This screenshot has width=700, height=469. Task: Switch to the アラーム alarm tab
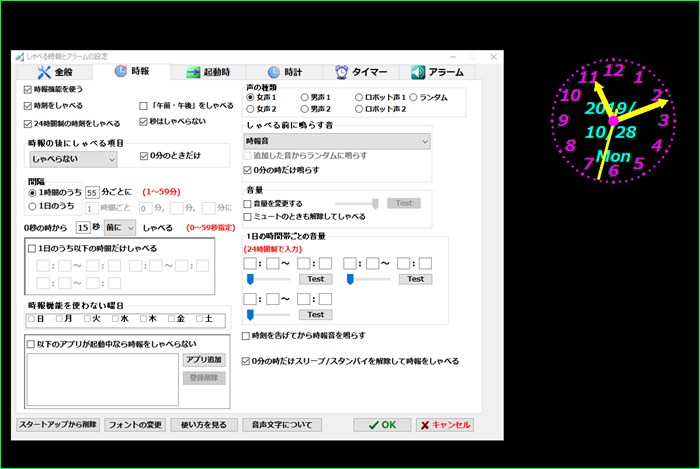437,72
